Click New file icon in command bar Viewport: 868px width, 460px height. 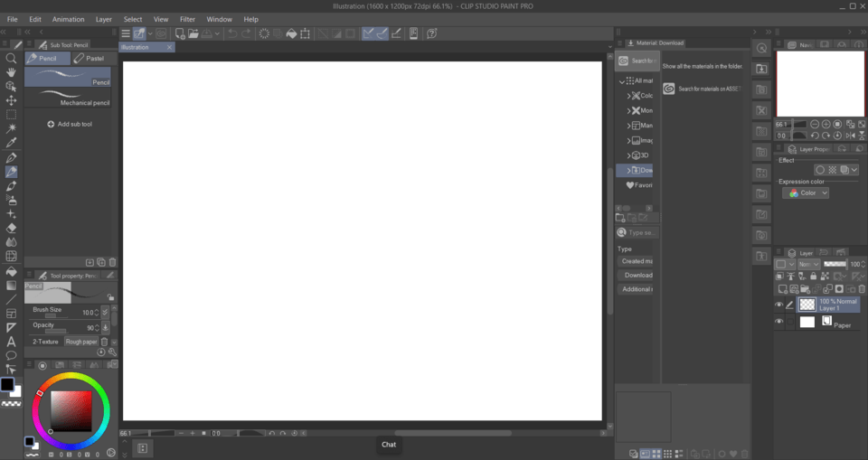180,33
